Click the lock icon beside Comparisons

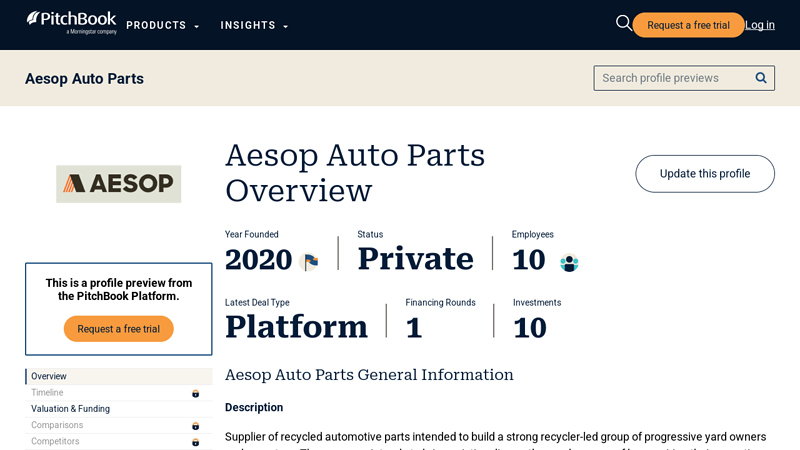pyautogui.click(x=195, y=426)
